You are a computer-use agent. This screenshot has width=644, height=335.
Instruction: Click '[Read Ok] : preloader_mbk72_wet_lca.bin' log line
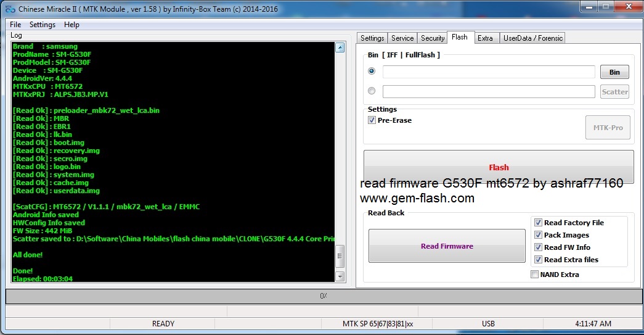click(86, 110)
